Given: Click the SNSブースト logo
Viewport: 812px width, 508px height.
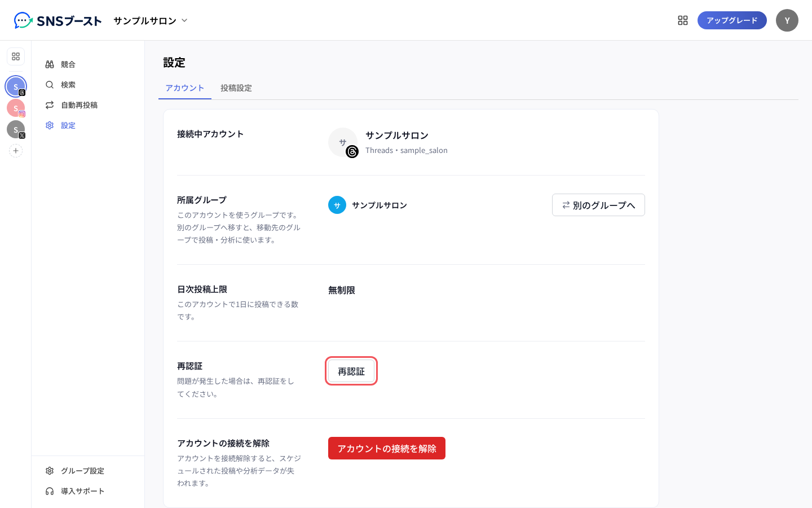Looking at the screenshot, I should 58,20.
